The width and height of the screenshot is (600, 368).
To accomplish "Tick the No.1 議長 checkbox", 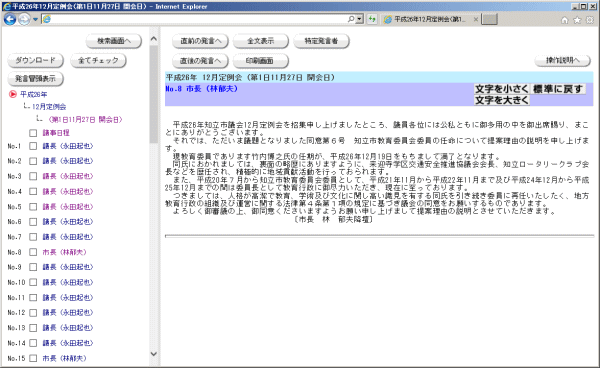I will point(33,146).
